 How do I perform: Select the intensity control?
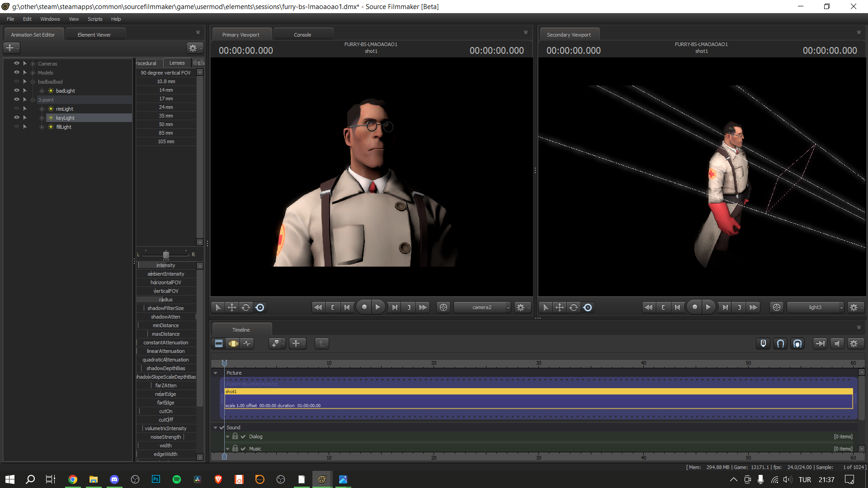pyautogui.click(x=166, y=265)
